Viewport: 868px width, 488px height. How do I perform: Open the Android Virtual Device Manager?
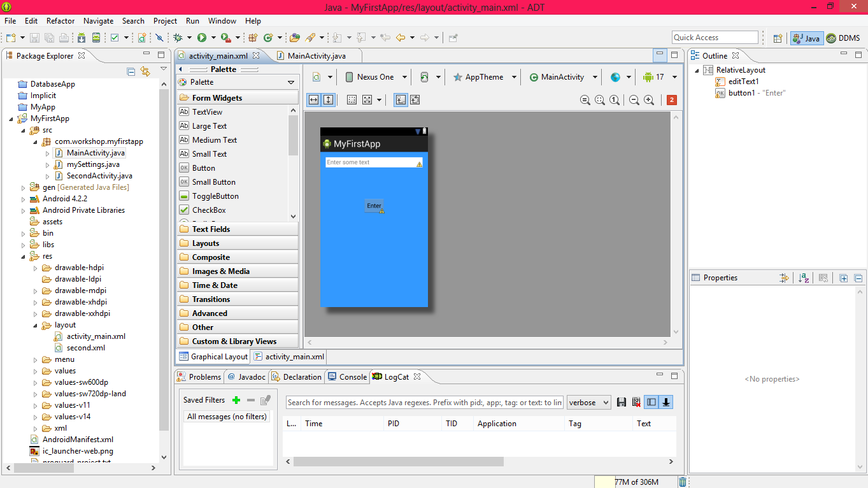(x=96, y=36)
